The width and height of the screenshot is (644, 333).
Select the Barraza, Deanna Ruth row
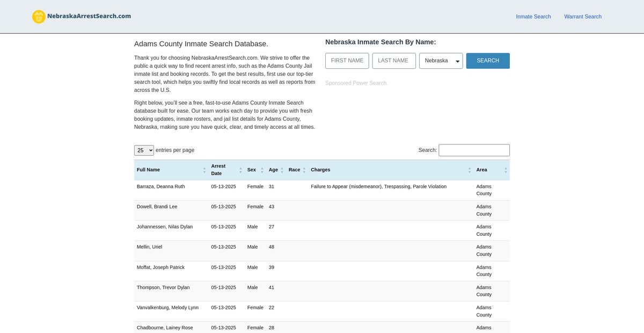point(161,187)
